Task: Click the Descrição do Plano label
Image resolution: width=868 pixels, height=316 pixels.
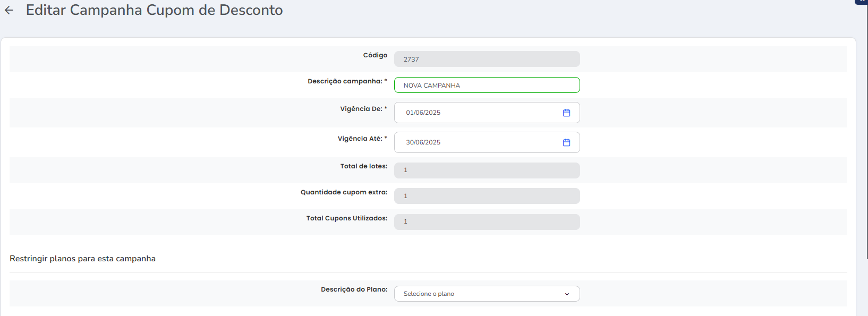Action: (354, 289)
